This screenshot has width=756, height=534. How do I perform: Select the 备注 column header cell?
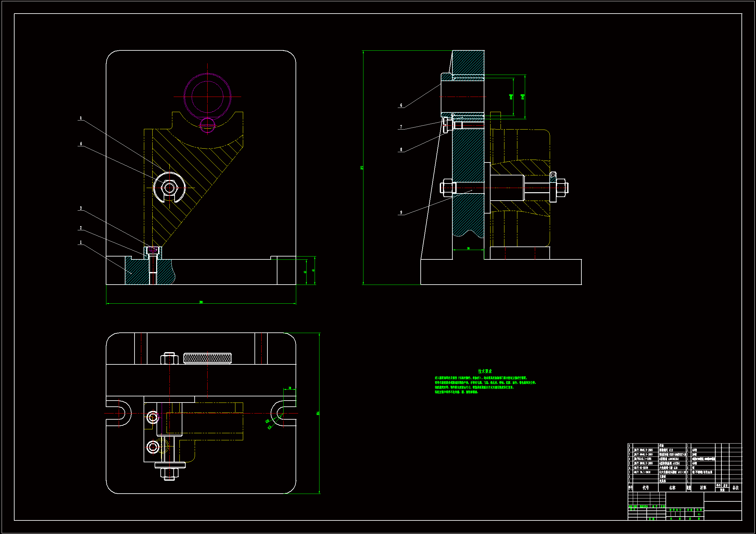tap(736, 487)
